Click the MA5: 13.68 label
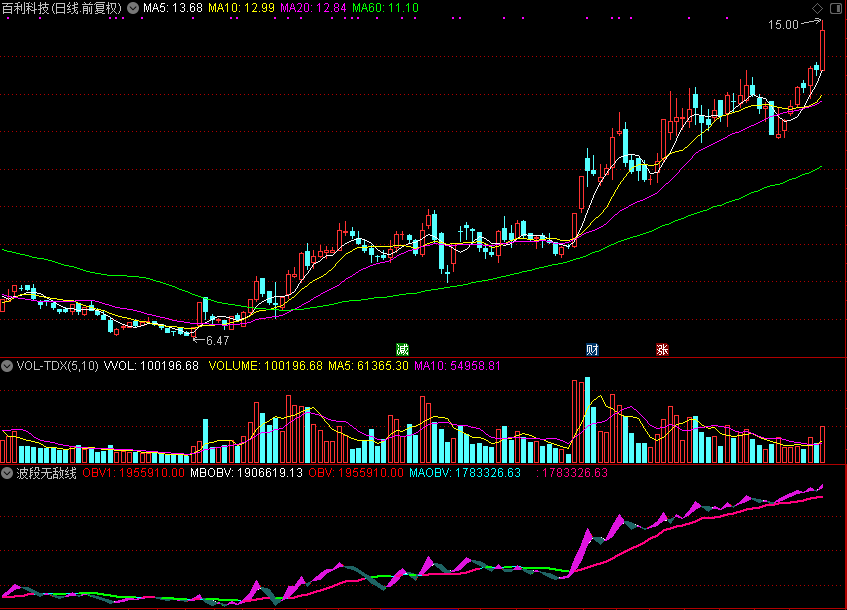Viewport: 847px width, 610px height. (x=173, y=8)
